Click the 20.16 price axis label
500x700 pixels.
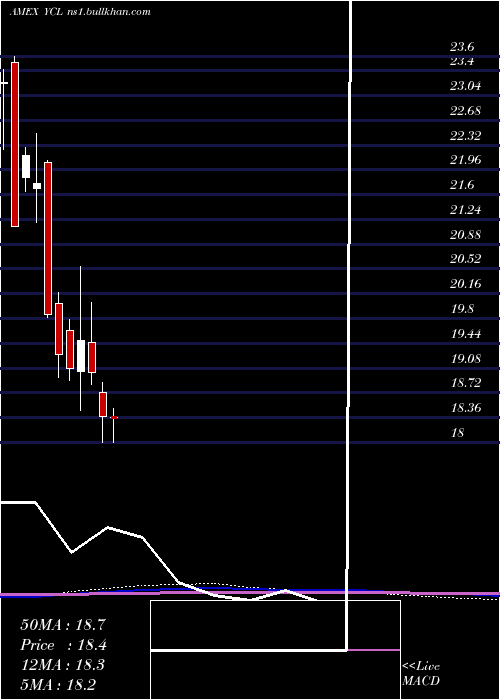pos(466,283)
